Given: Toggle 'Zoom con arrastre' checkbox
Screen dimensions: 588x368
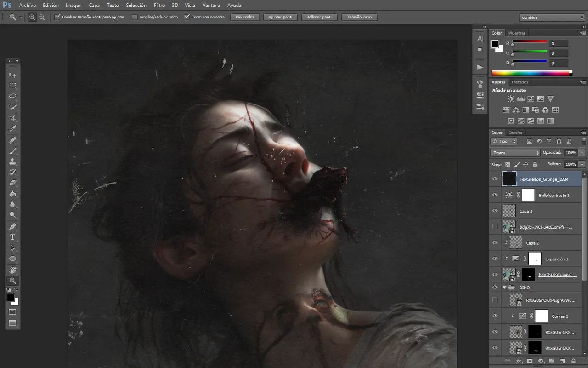Looking at the screenshot, I should 187,17.
